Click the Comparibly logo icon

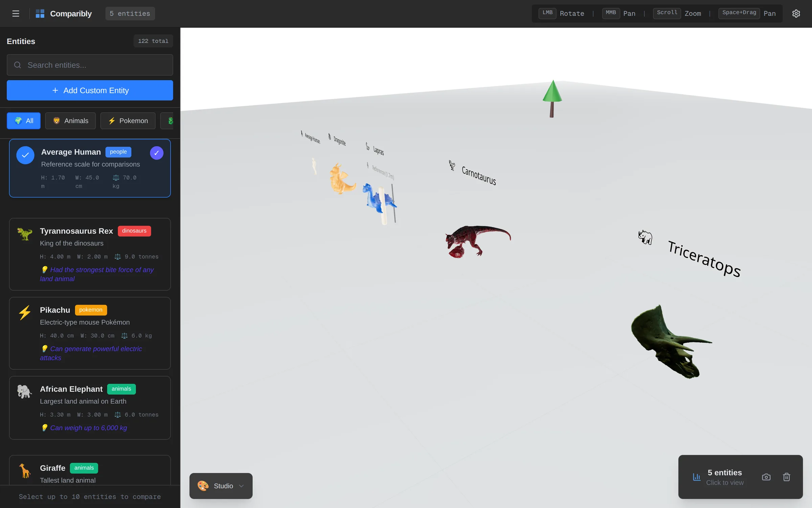click(x=40, y=14)
